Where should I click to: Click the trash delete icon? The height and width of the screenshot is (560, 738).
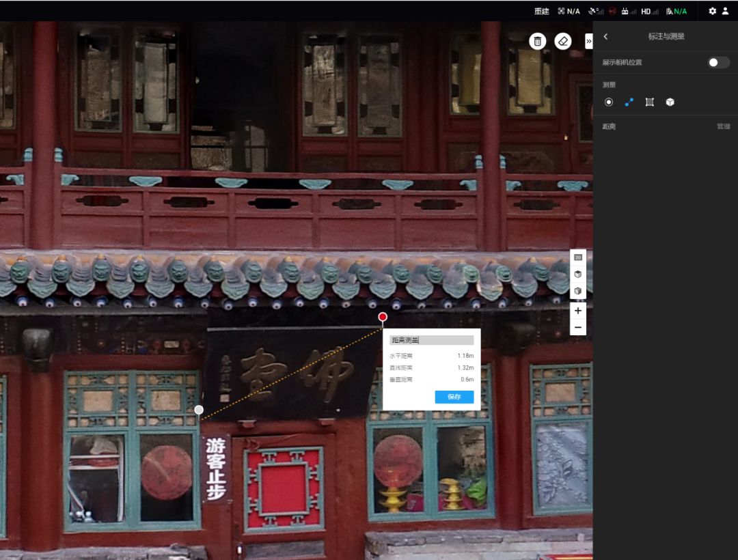(x=538, y=42)
